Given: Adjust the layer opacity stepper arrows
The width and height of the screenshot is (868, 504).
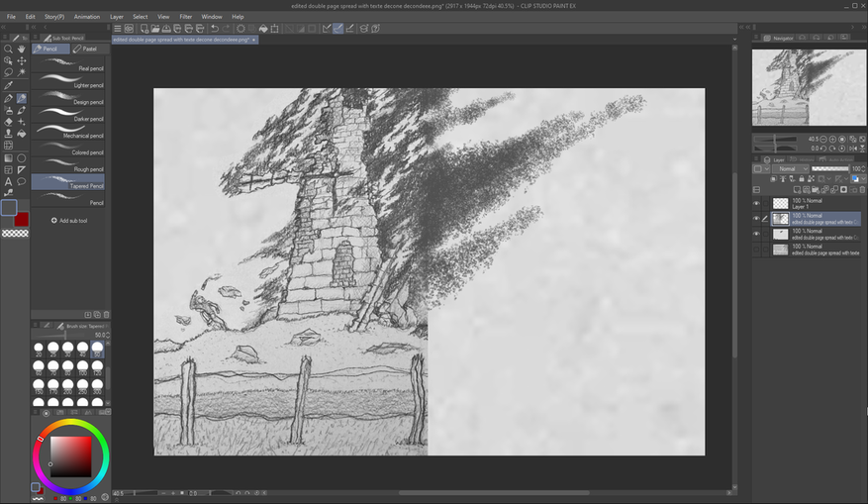Looking at the screenshot, I should pos(865,169).
